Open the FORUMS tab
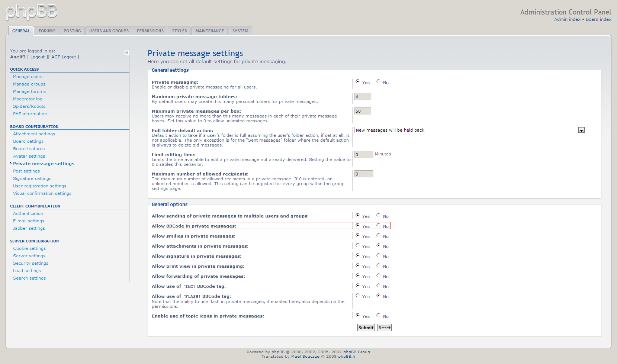The height and width of the screenshot is (364, 617). point(47,31)
